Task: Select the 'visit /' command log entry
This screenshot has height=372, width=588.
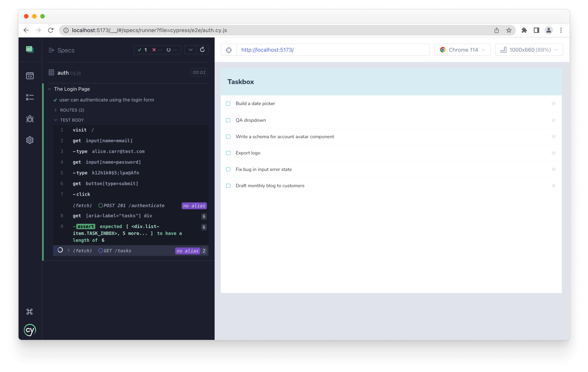Action: pyautogui.click(x=83, y=130)
